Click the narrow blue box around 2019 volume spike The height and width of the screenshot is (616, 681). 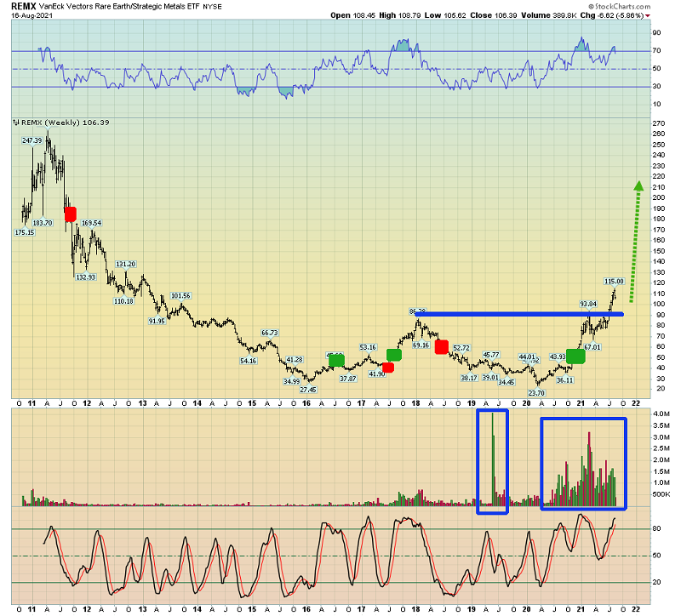pos(492,461)
